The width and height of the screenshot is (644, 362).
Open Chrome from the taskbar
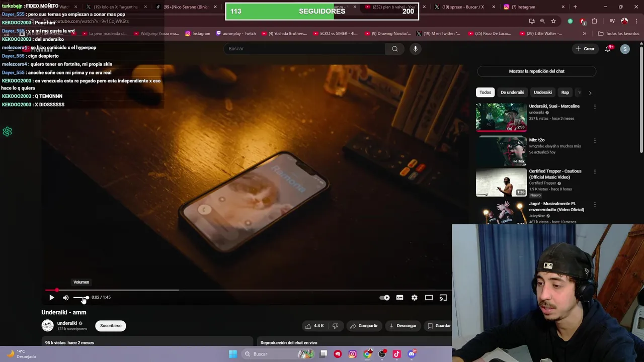click(x=368, y=354)
